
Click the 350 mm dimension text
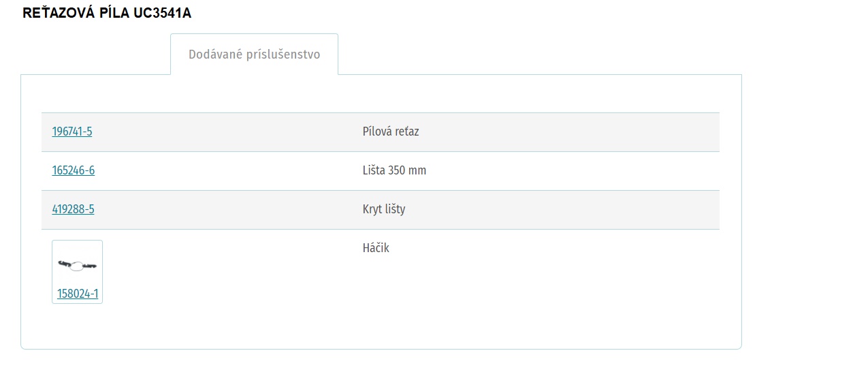point(407,170)
